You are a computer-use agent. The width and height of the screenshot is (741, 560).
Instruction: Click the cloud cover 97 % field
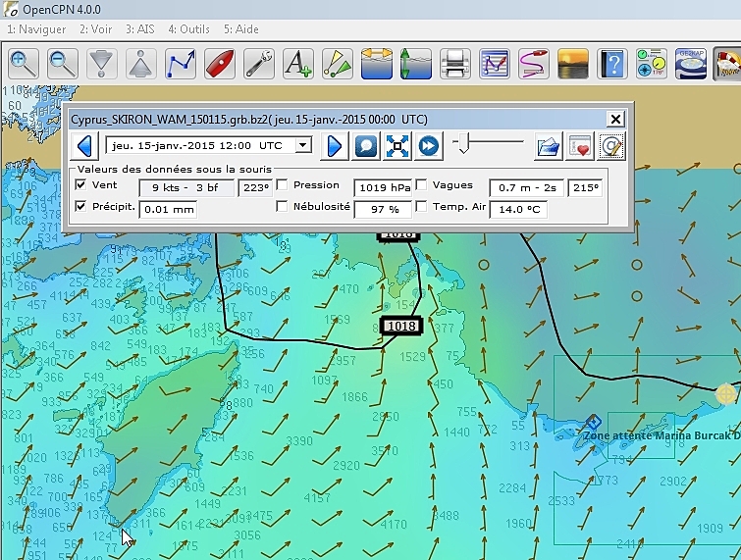[x=383, y=210]
